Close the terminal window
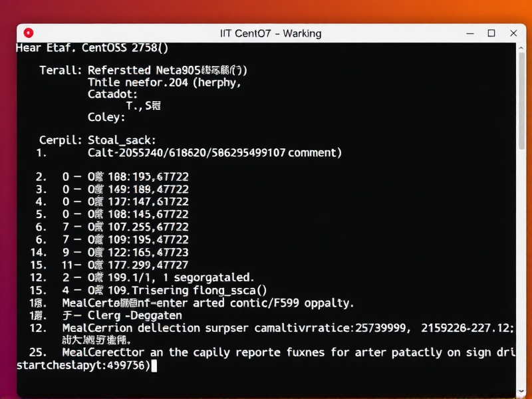532x399 pixels. [513, 33]
